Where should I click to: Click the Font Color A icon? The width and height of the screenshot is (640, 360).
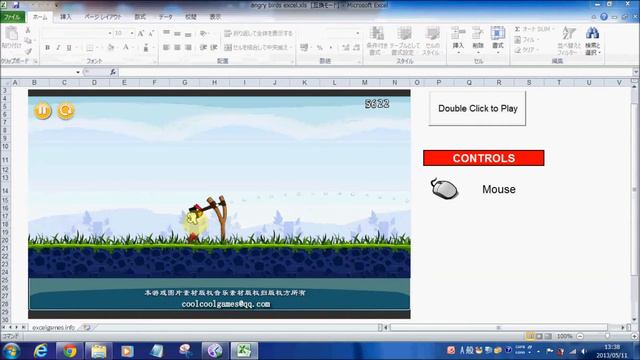click(x=126, y=48)
